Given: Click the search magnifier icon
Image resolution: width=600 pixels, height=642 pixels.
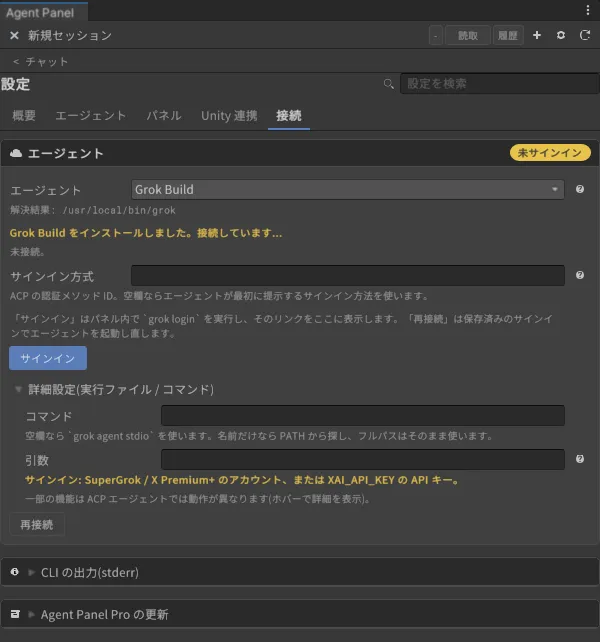Looking at the screenshot, I should point(388,84).
